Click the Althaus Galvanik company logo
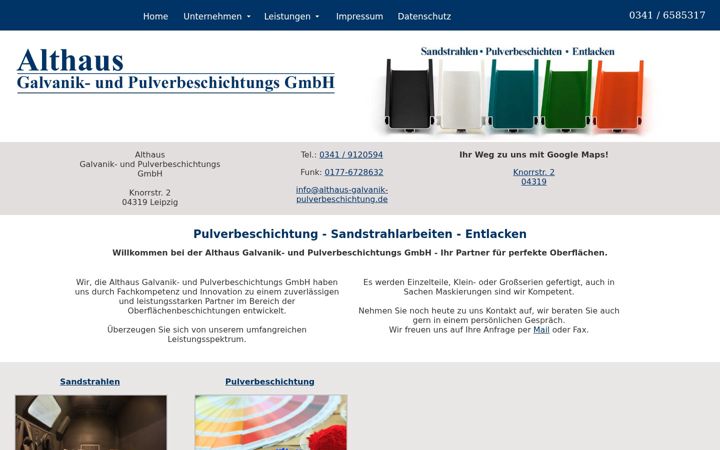720x450 pixels. [x=176, y=70]
